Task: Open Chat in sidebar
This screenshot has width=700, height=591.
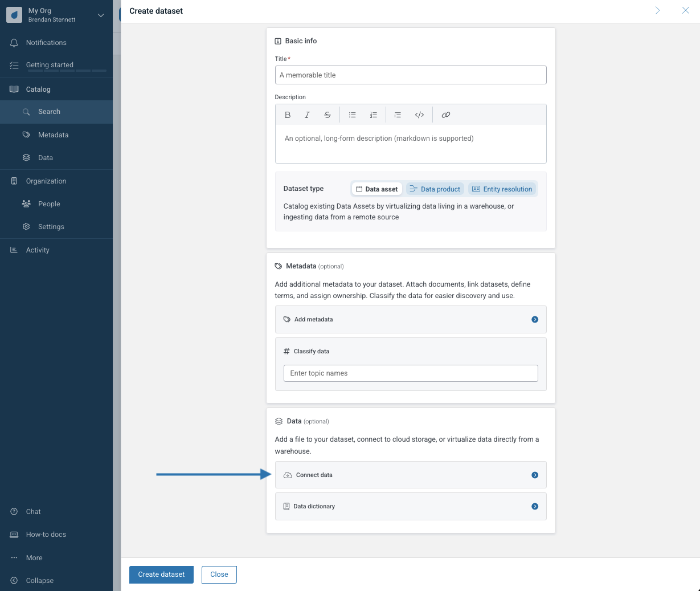Action: 56,512
